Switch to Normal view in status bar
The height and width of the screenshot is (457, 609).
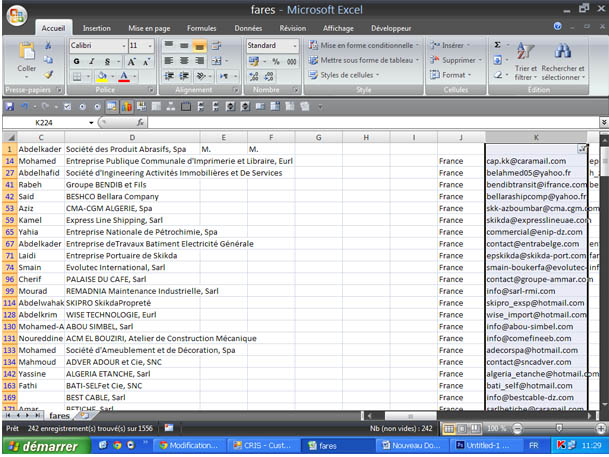click(x=449, y=429)
